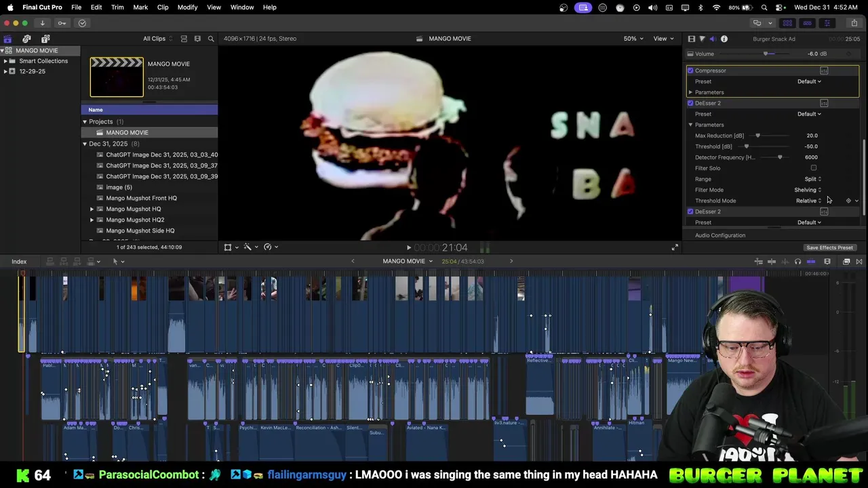This screenshot has width=868, height=488.
Task: Disable the second DeEsser 2 checkbox
Action: click(690, 211)
